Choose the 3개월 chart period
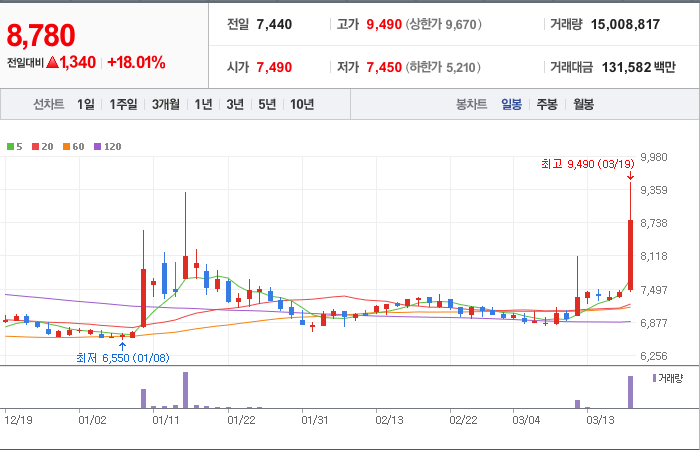700x450 pixels. (166, 104)
